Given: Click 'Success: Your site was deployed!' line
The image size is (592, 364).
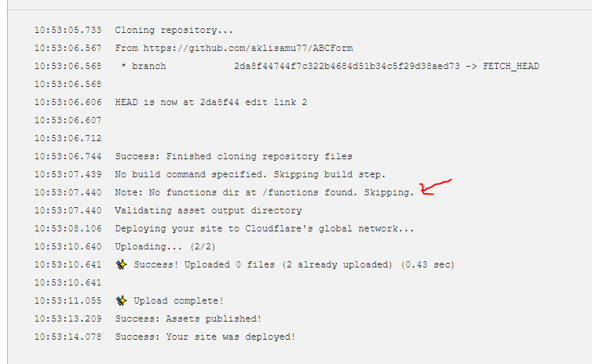Looking at the screenshot, I should (205, 337).
